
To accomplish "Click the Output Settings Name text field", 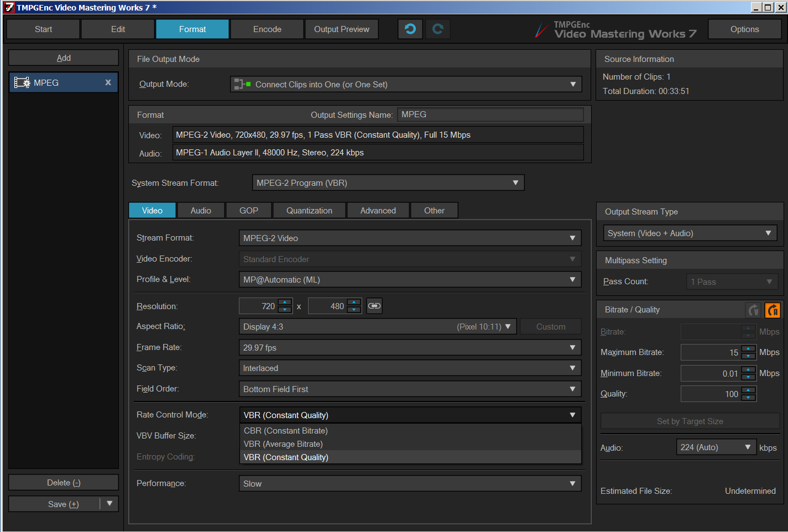I will click(x=490, y=114).
